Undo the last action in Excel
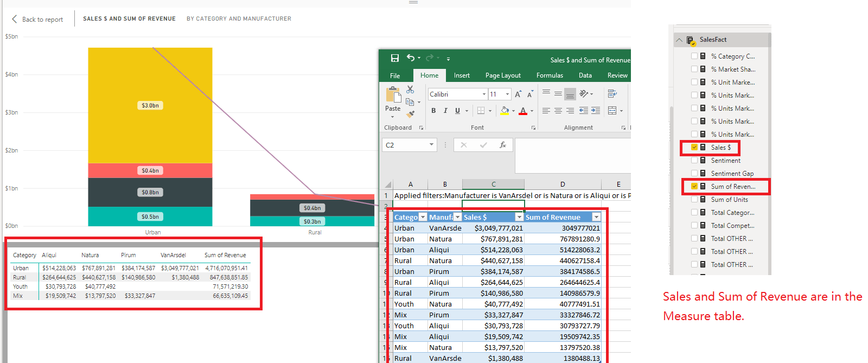Screen dimensions: 868x363 point(411,58)
